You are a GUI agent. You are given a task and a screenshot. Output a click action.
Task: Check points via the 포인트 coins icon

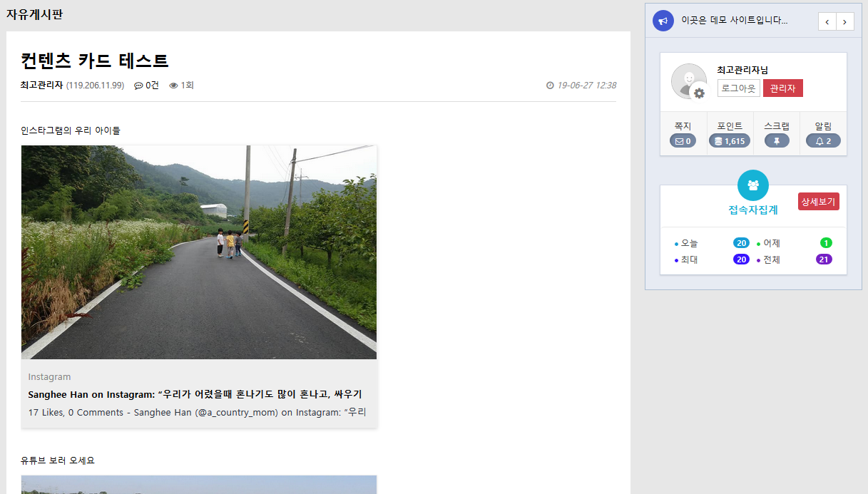[718, 140]
